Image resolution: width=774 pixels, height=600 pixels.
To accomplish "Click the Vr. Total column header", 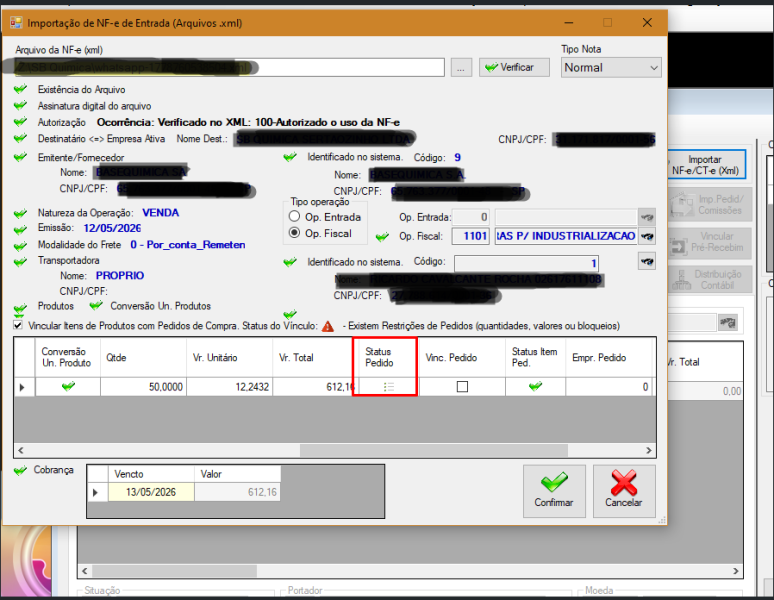I will (314, 357).
